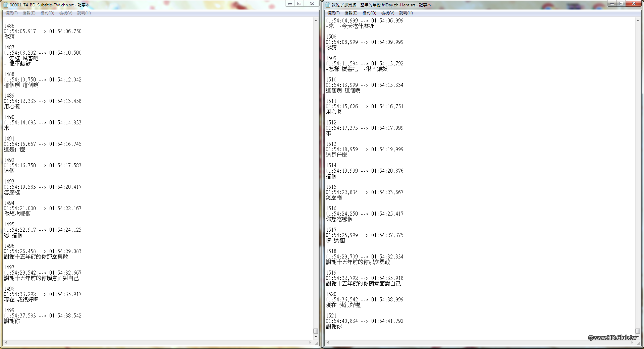Click the vertical scrollbar thumb in chn.srt window

pyautogui.click(x=316, y=331)
